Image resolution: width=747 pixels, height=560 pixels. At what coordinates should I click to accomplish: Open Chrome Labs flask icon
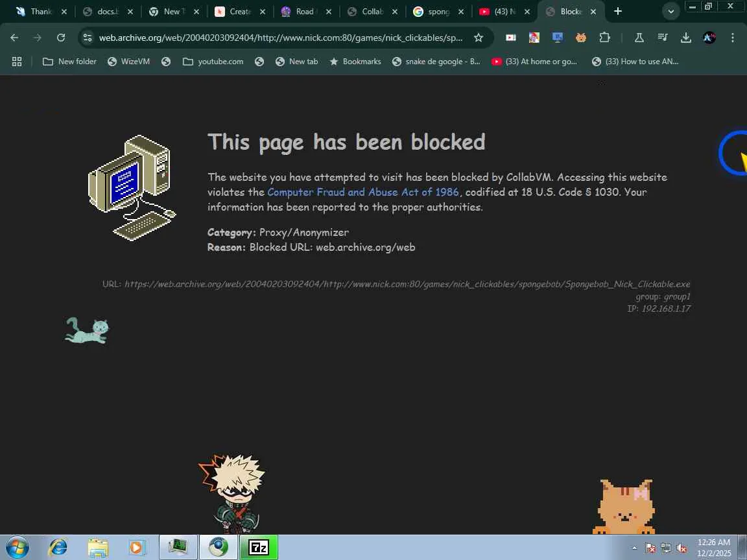(639, 38)
